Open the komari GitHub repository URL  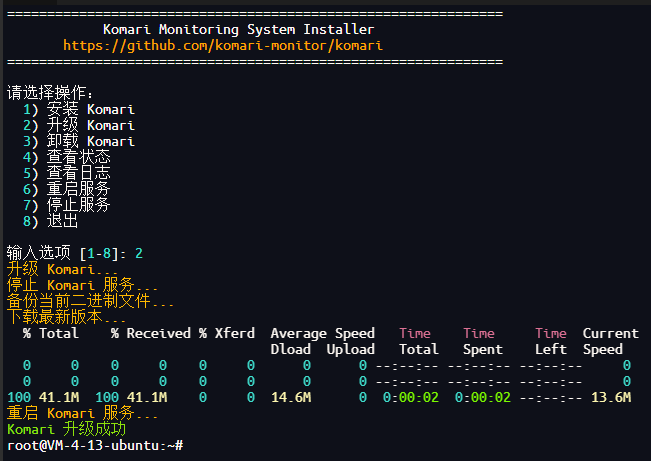pyautogui.click(x=222, y=46)
